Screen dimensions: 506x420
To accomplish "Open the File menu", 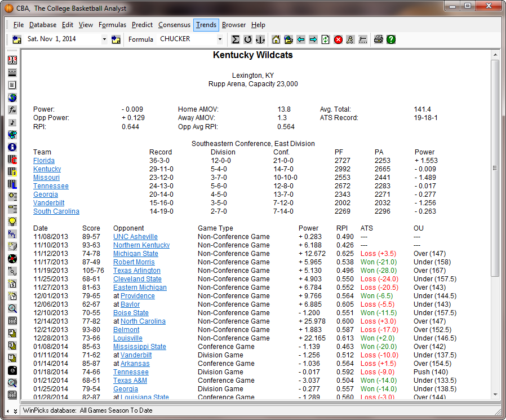I will pyautogui.click(x=19, y=25).
